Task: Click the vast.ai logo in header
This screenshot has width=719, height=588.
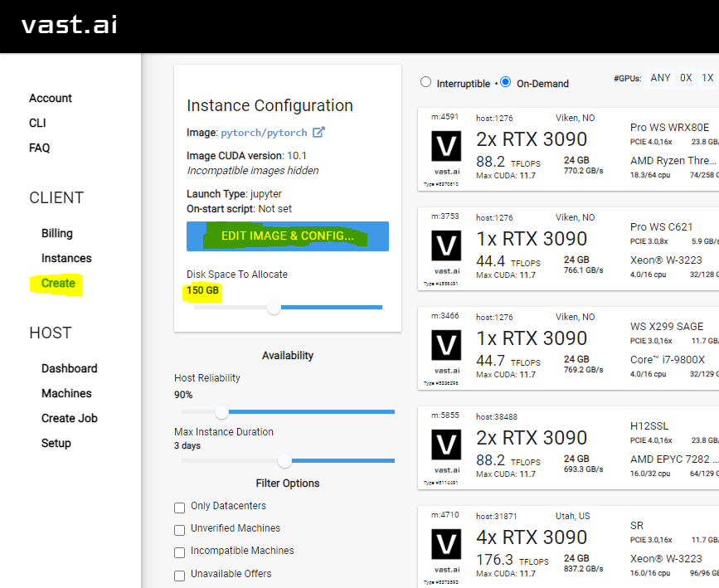Action: pyautogui.click(x=69, y=25)
